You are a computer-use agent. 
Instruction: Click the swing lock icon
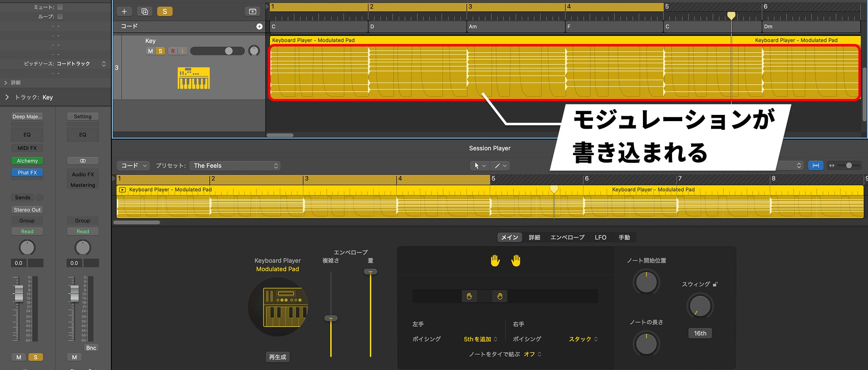point(715,285)
